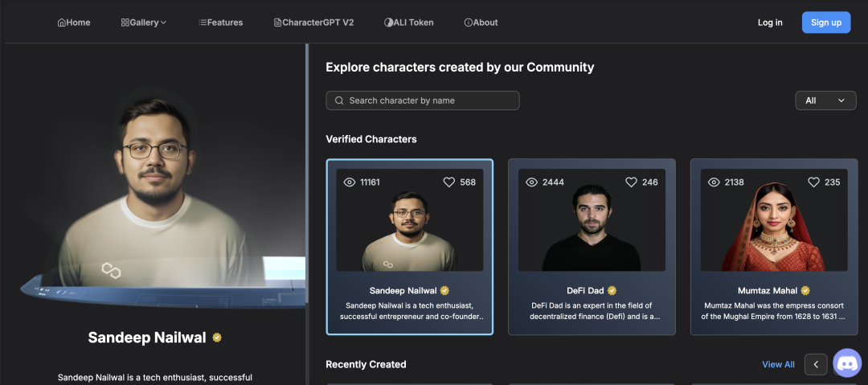Click the Sandeep Nailwal card title text
Screen dimensions: 868x385
(403, 290)
